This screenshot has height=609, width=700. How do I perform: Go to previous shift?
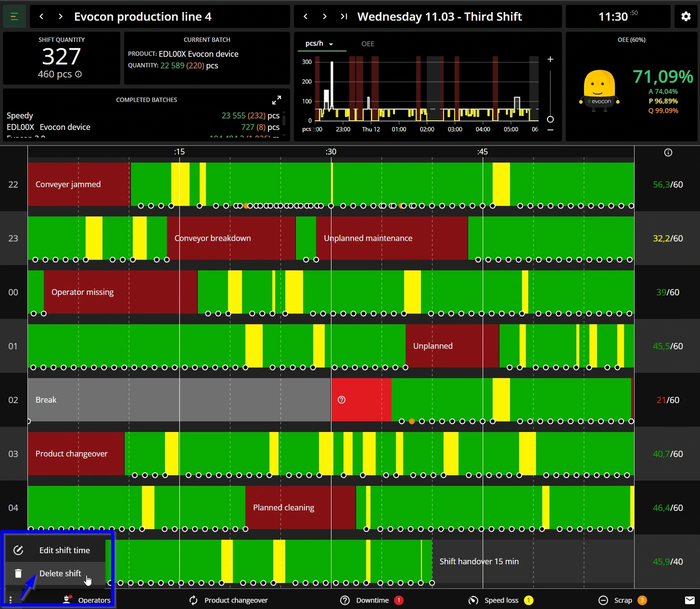click(x=305, y=16)
